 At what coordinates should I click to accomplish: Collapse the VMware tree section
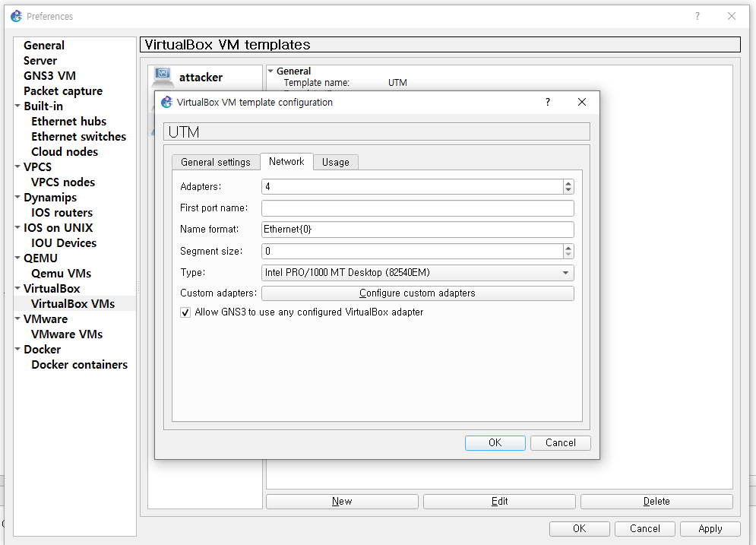pos(17,318)
